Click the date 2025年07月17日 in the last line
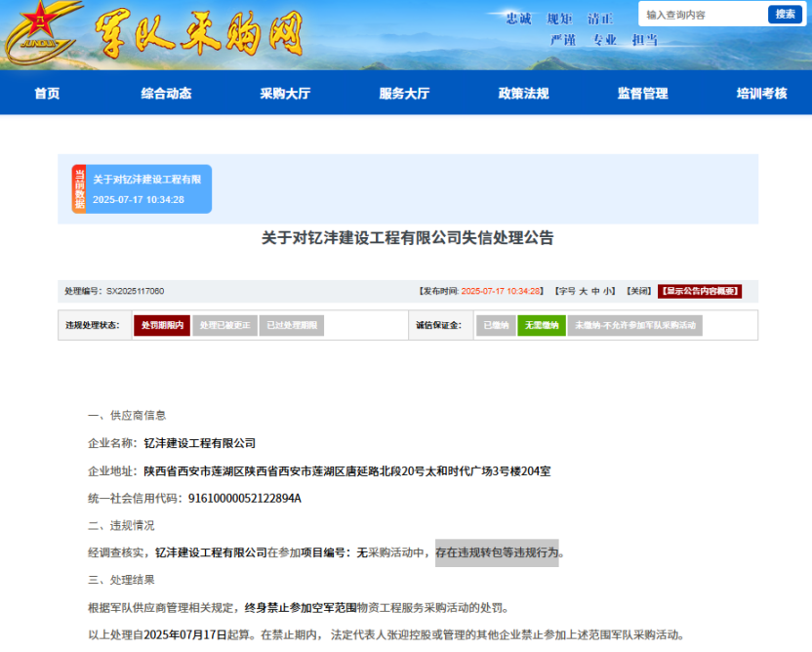Image resolution: width=812 pixels, height=652 pixels. point(184,634)
